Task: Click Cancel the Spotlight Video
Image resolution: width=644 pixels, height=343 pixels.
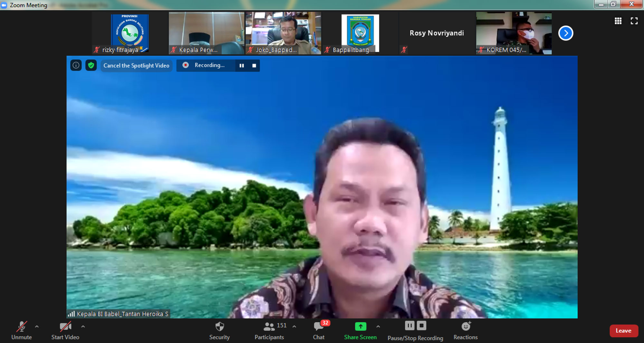Action: point(136,65)
